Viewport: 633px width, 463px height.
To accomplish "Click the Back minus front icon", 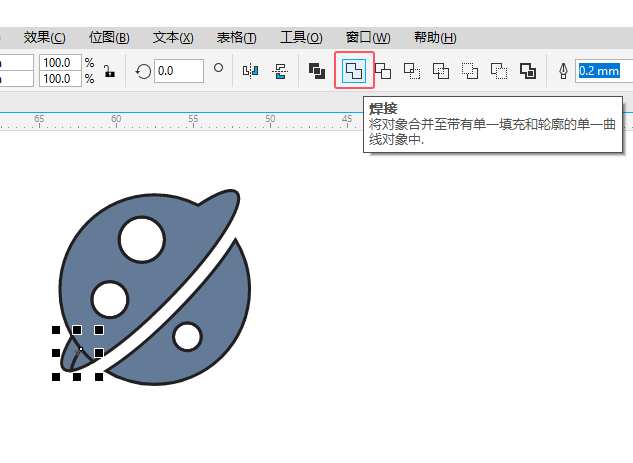I will pos(499,71).
